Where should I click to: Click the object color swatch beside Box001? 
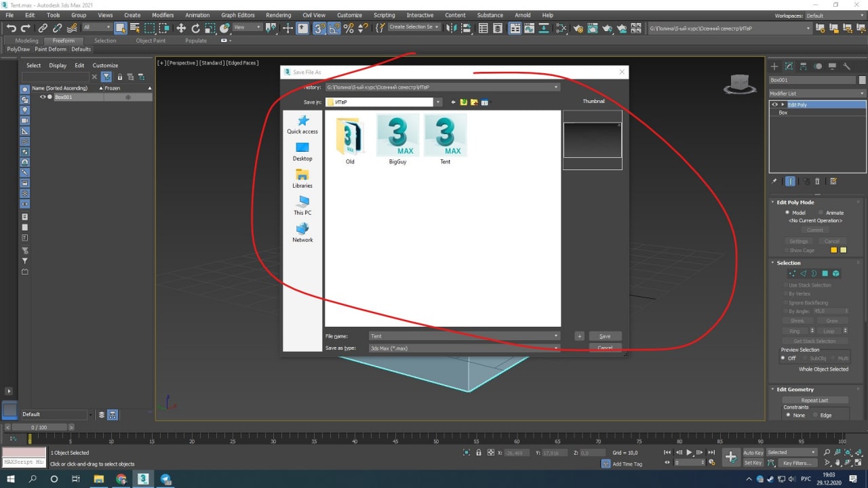(x=862, y=80)
